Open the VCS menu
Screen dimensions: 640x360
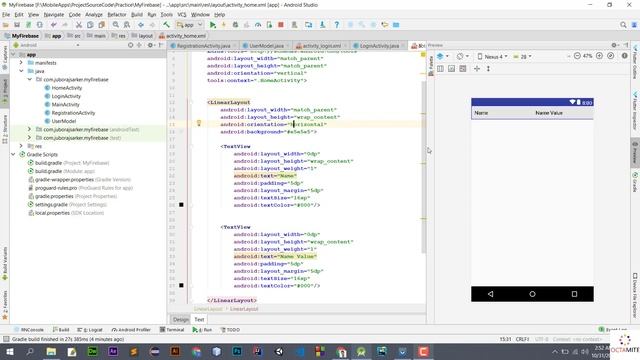[182, 14]
